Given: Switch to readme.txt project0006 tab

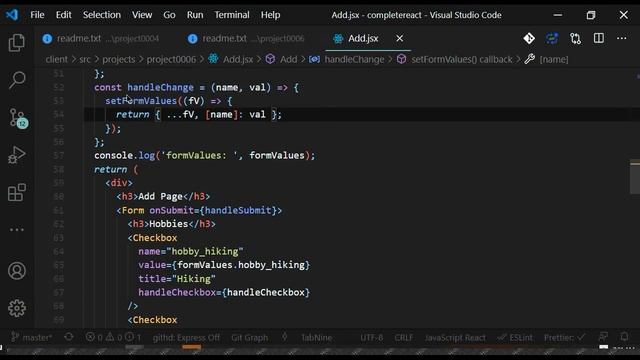Looking at the screenshot, I should 246,38.
